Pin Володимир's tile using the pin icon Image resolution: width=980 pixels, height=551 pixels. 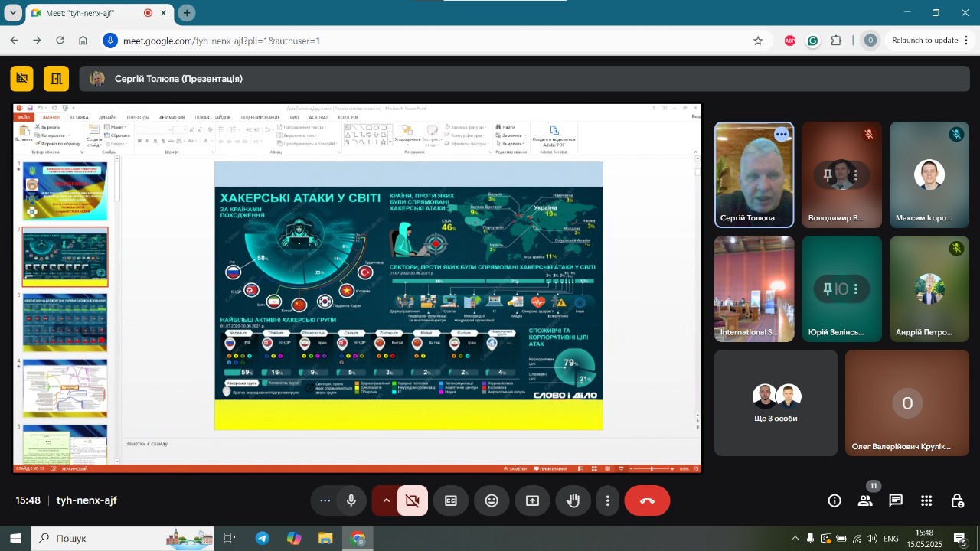click(x=828, y=175)
